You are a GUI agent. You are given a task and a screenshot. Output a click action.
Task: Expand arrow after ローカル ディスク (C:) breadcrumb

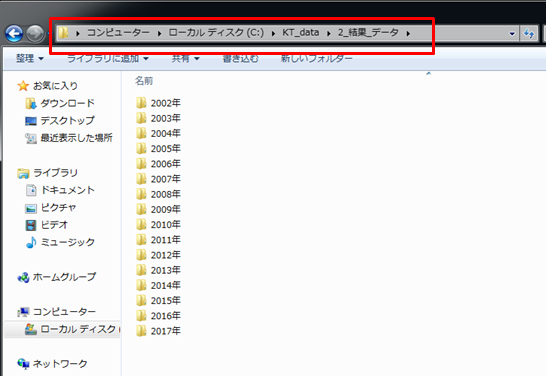273,33
